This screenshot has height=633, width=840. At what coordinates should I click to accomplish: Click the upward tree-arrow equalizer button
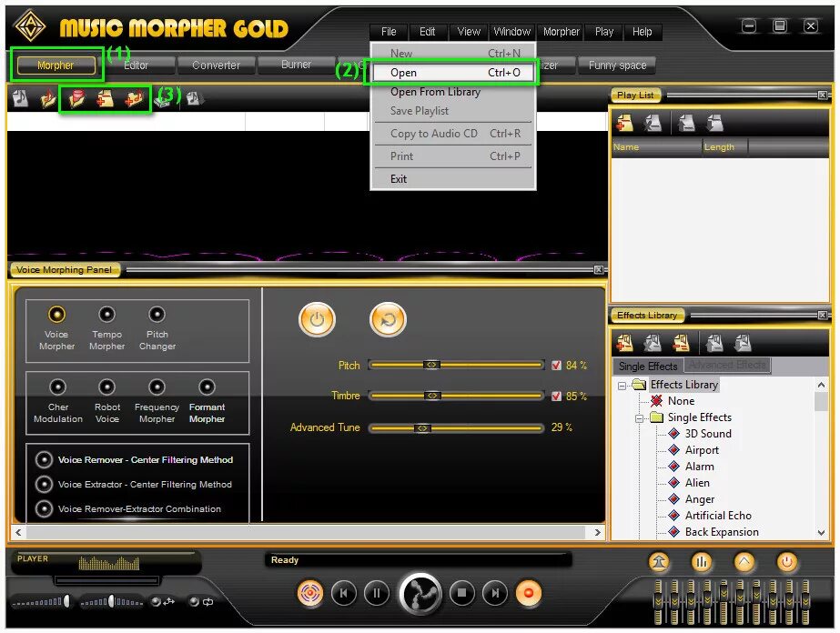(659, 562)
